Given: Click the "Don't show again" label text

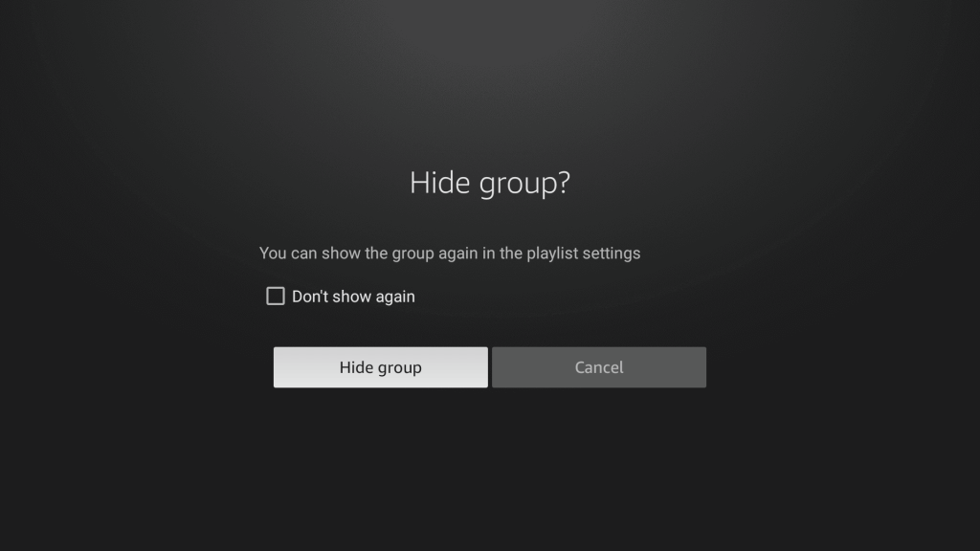Looking at the screenshot, I should tap(353, 297).
